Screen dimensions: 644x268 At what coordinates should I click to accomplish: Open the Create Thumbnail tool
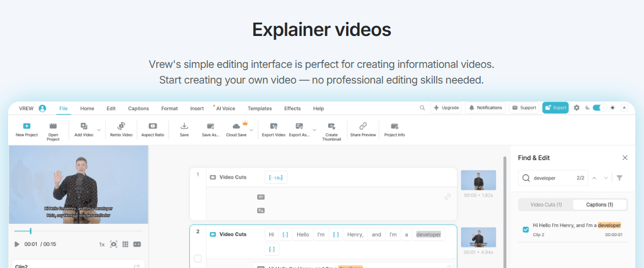[x=332, y=126]
